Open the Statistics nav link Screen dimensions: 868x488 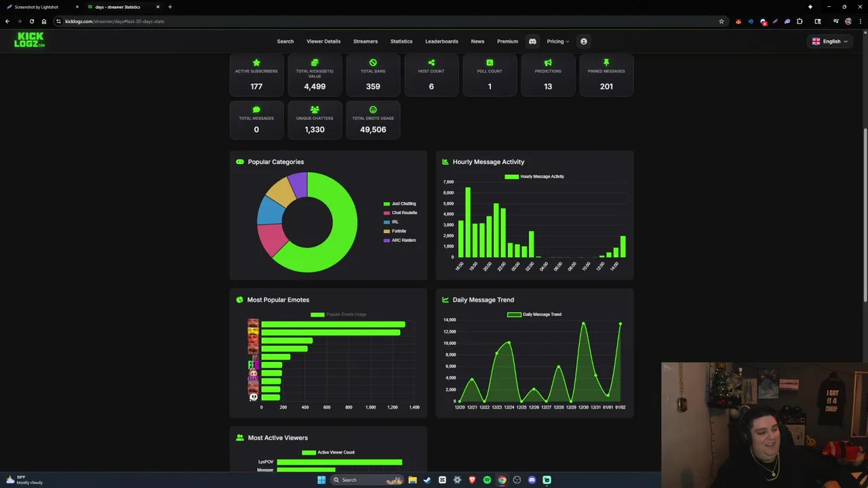[401, 41]
